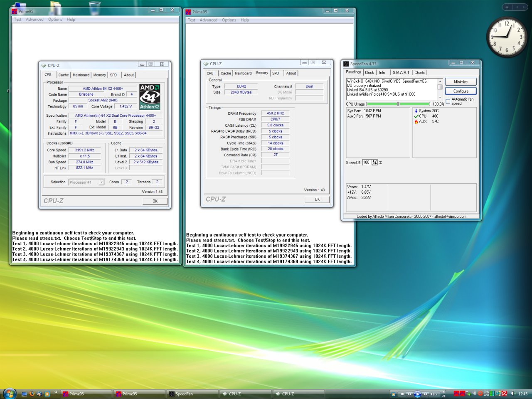Click the red ring tray icon
The height and width of the screenshot is (399, 532).
click(x=480, y=394)
